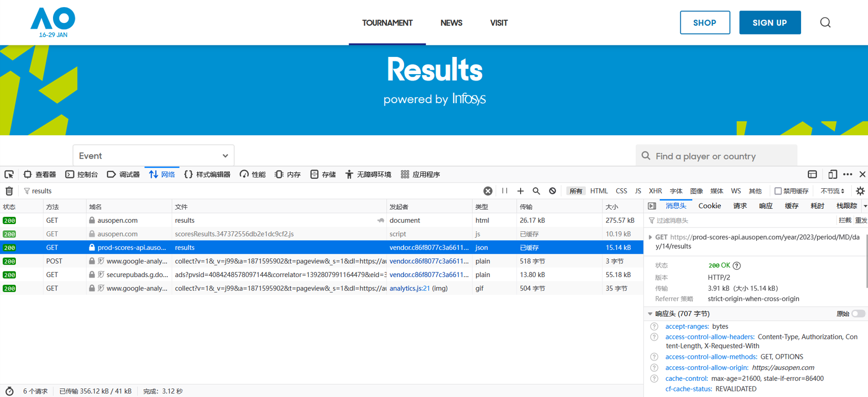This screenshot has height=397, width=868.
Task: Start performance analysis via stopwatch icon
Action: pyautogui.click(x=9, y=391)
